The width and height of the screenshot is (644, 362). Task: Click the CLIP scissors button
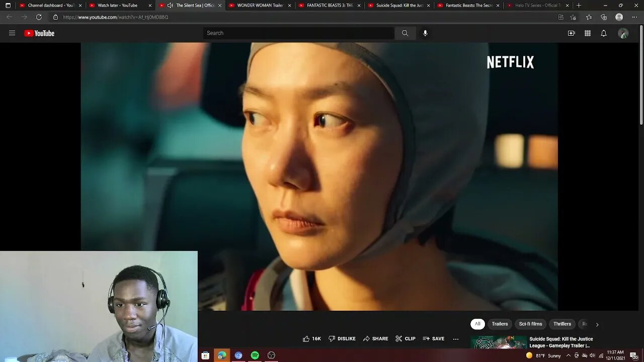tap(406, 339)
